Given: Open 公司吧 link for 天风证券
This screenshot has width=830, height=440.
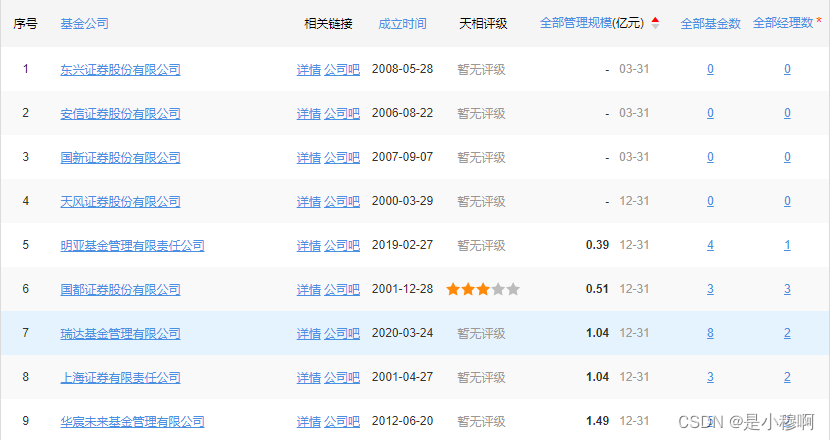Looking at the screenshot, I should pyautogui.click(x=342, y=201).
